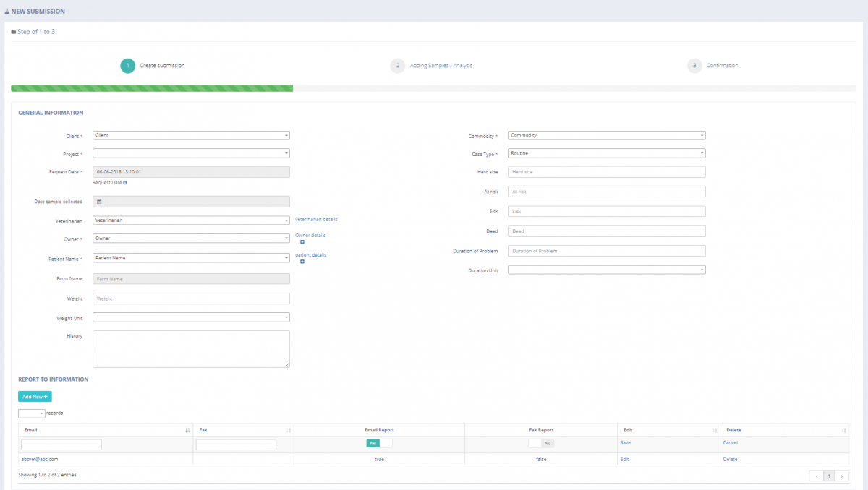Screen dimensions: 868x490
Task: Go to Adding Samples / Analysis step
Action: pos(441,66)
